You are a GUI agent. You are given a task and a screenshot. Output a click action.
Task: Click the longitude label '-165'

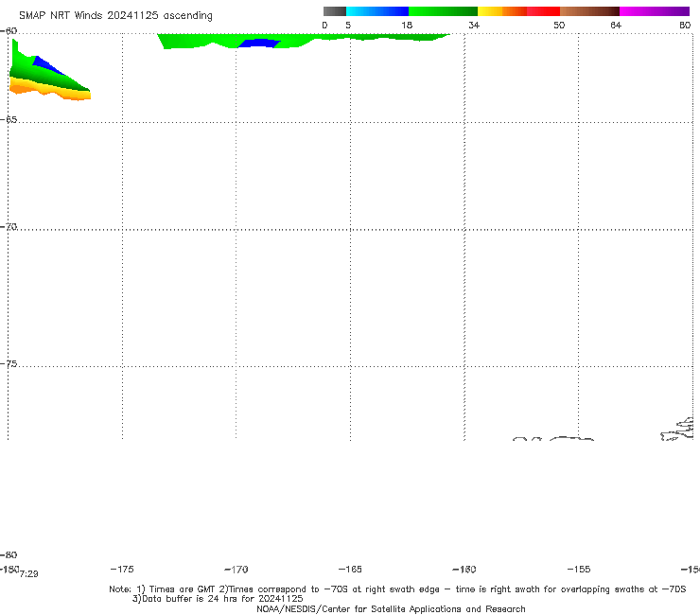pos(350,569)
